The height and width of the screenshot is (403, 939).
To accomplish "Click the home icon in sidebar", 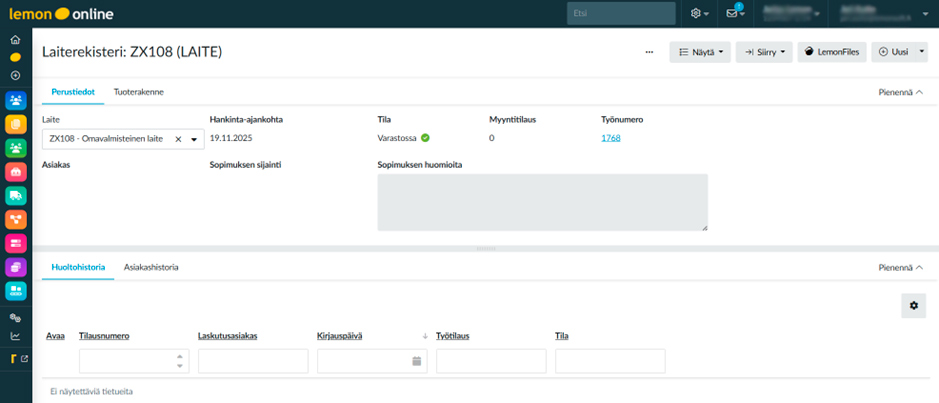I will click(x=15, y=40).
